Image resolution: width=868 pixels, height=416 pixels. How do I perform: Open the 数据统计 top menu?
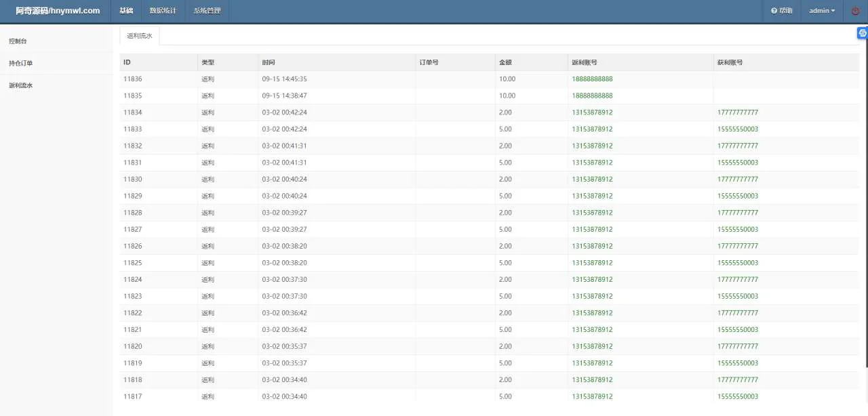[163, 11]
